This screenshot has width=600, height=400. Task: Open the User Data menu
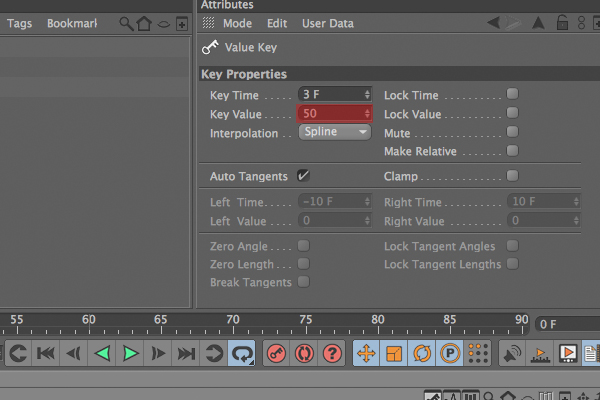[x=328, y=23]
